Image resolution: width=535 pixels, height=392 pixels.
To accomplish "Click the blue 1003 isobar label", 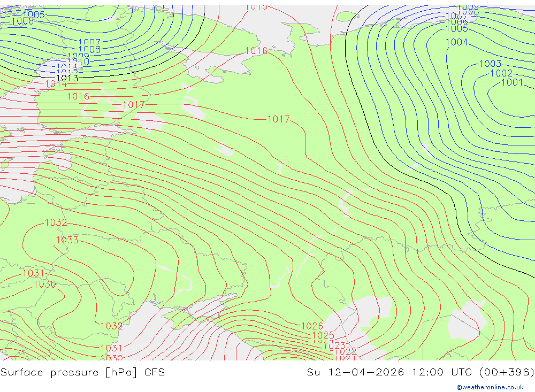I will click(x=490, y=64).
